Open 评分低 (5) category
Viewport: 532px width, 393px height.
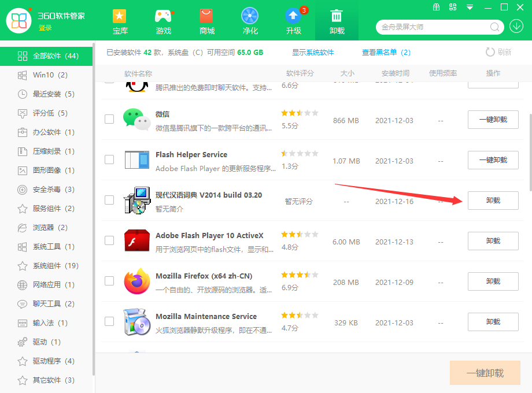point(46,113)
